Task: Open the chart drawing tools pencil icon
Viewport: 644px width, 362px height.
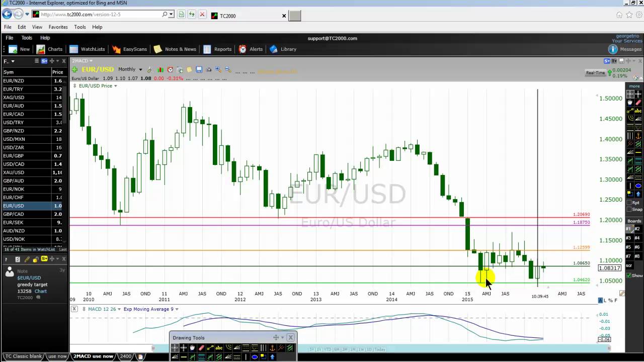Action: coord(150,69)
